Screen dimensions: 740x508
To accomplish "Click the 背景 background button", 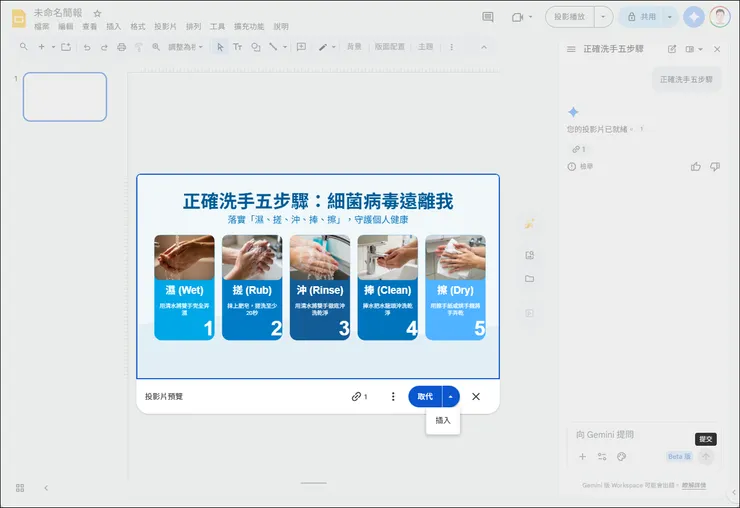I will tap(354, 47).
